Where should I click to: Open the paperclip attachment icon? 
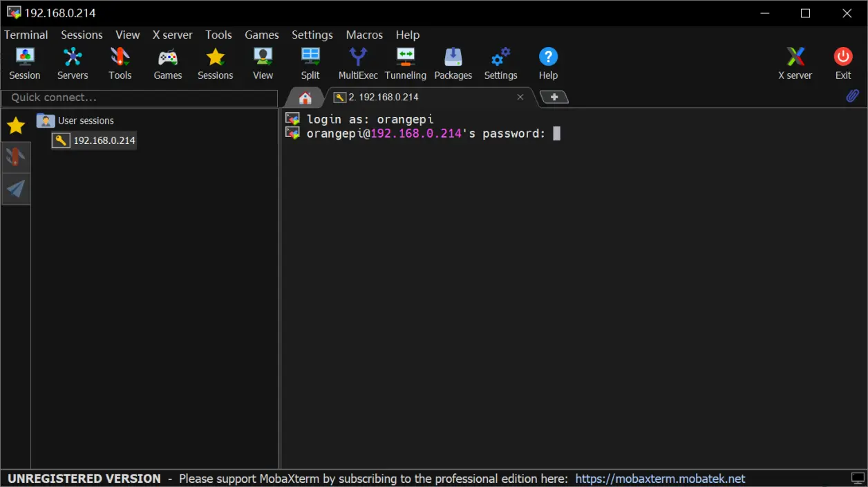(x=853, y=96)
